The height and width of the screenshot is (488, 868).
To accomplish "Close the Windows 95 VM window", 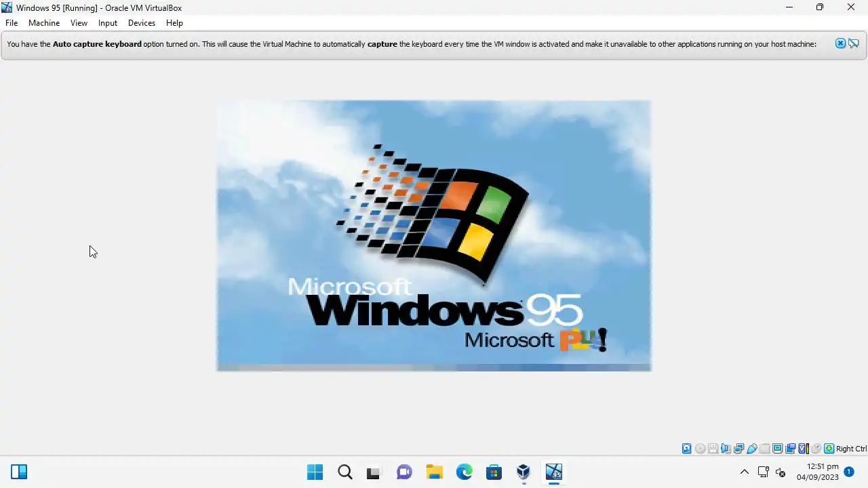I will pos(851,7).
